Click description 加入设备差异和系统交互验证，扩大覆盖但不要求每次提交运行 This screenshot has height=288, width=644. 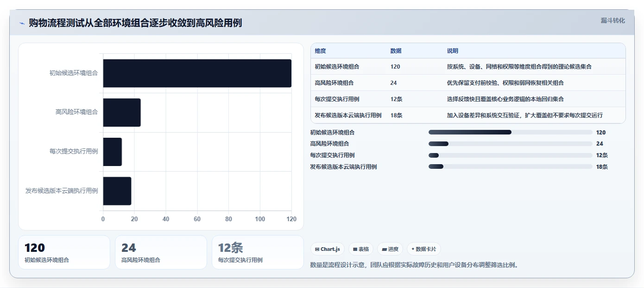pos(524,115)
